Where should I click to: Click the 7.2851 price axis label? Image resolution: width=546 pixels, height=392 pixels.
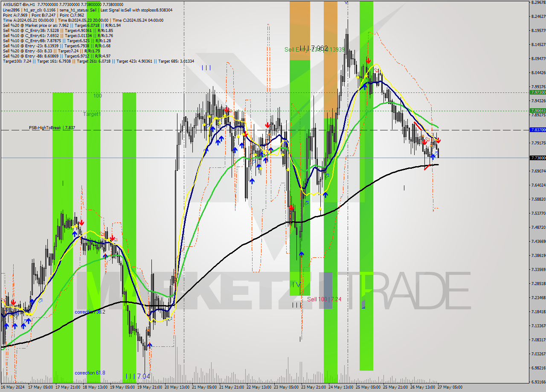coord(538,284)
